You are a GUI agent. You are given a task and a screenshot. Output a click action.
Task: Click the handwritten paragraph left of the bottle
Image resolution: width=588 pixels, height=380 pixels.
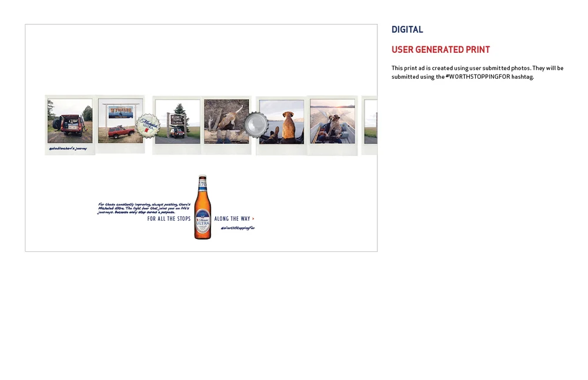point(143,209)
